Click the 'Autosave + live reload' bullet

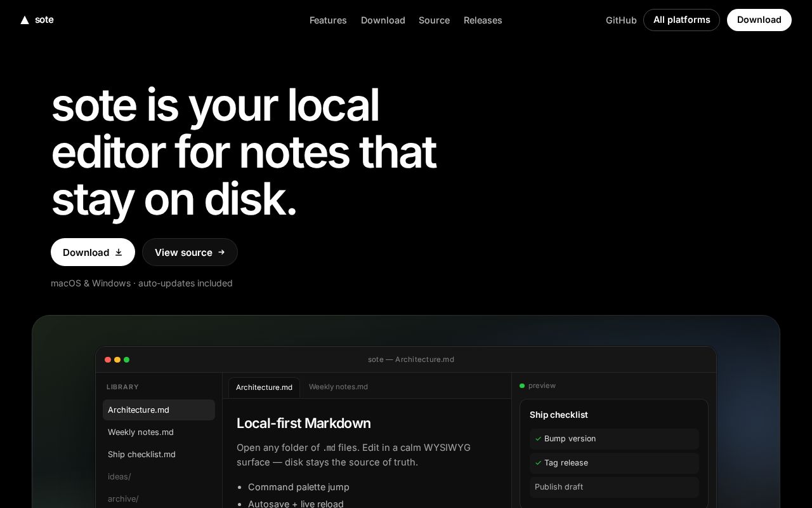pos(296,504)
